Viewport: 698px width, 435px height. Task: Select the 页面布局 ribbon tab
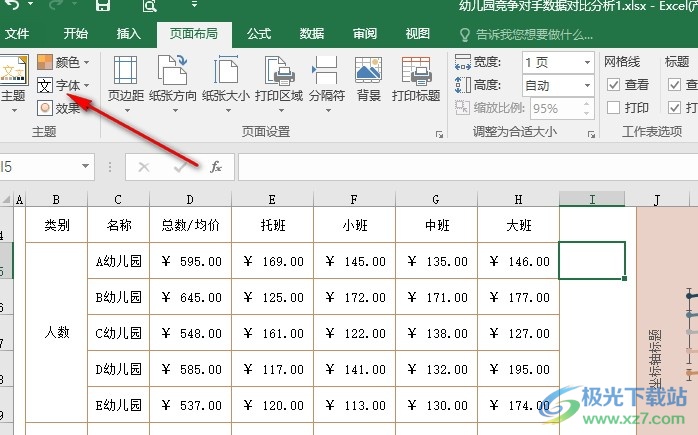(194, 34)
